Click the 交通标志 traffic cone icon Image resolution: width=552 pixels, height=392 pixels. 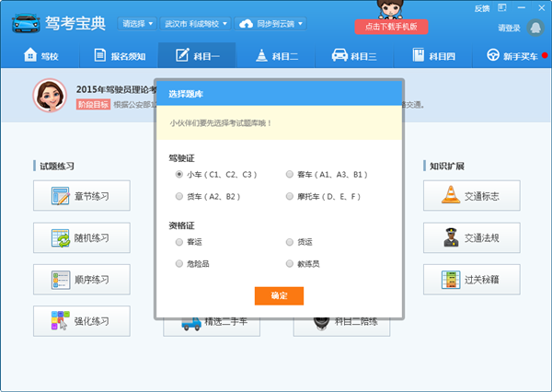452,195
